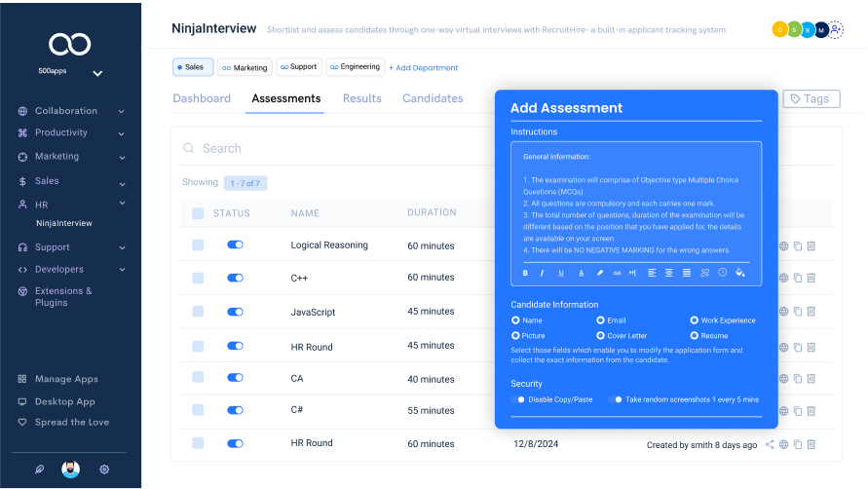The image size is (868, 489).
Task: Expand the Support sidebar menu
Action: 122,248
